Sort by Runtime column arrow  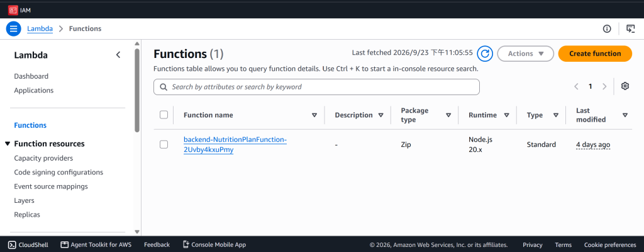click(x=506, y=115)
